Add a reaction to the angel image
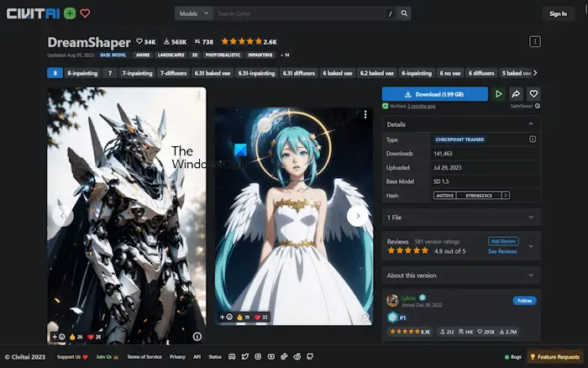Viewport: 588px width, 368px height. (226, 317)
